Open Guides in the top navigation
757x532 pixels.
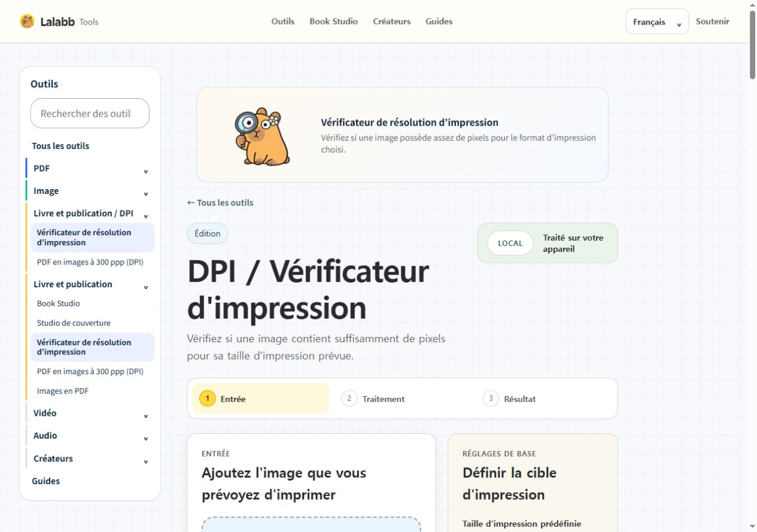pyautogui.click(x=439, y=22)
